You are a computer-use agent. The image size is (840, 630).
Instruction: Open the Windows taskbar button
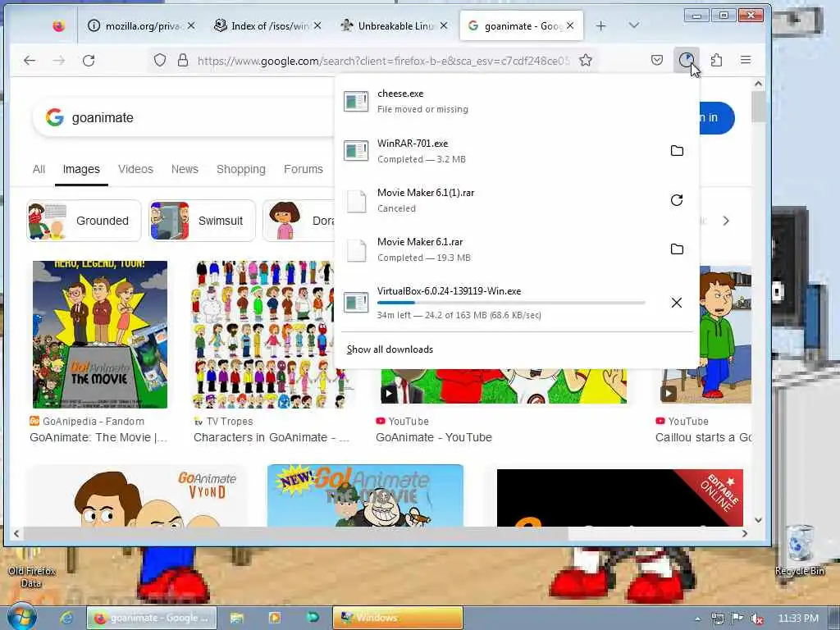pyautogui.click(x=398, y=618)
